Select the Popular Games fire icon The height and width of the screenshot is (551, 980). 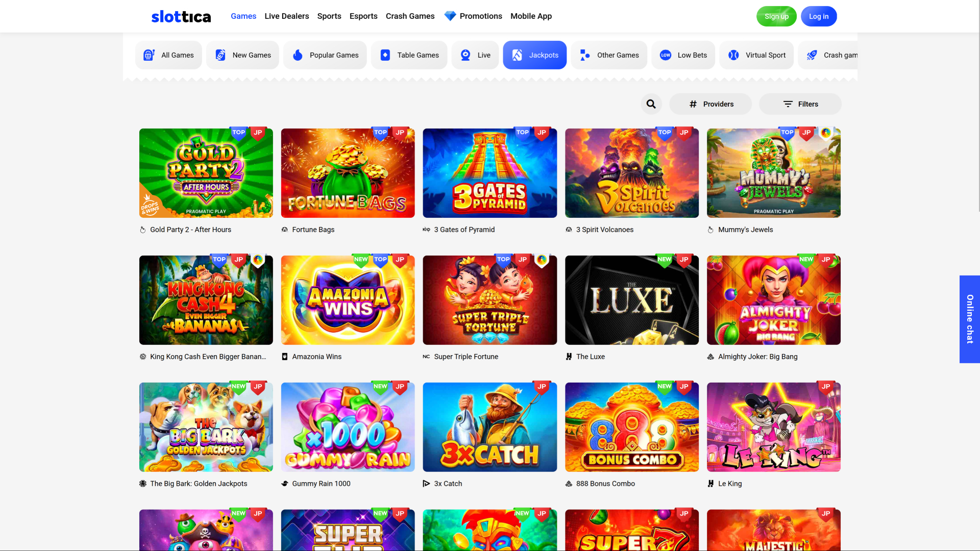click(298, 55)
